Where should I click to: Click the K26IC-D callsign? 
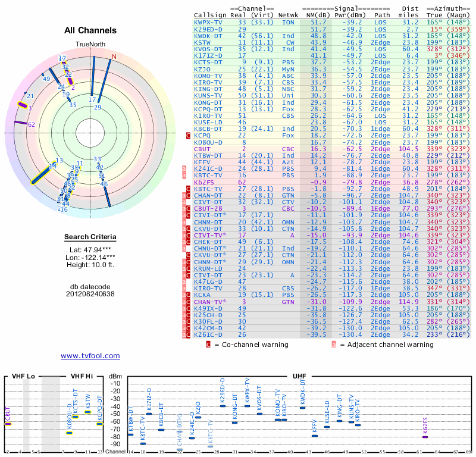coord(208,335)
